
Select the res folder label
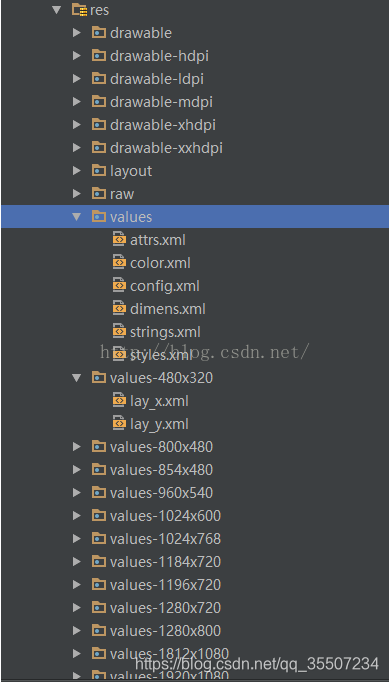click(x=99, y=10)
